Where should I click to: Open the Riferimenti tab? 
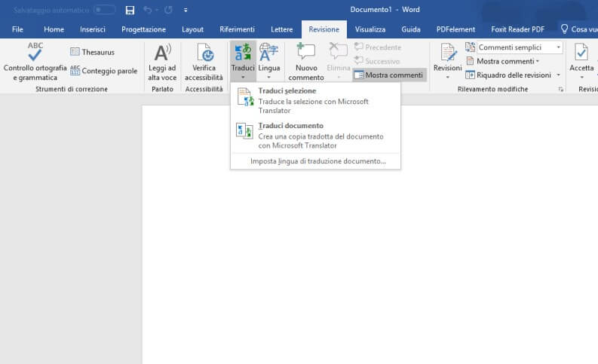pyautogui.click(x=237, y=29)
